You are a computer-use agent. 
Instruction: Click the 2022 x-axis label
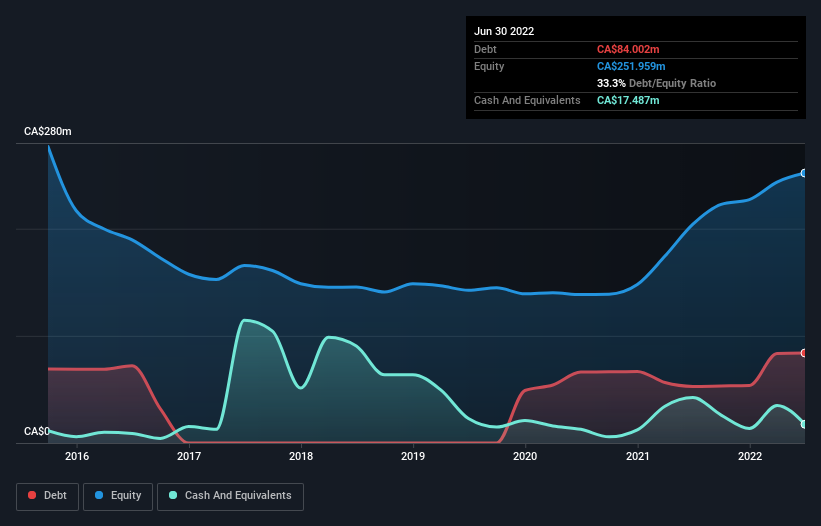point(750,456)
